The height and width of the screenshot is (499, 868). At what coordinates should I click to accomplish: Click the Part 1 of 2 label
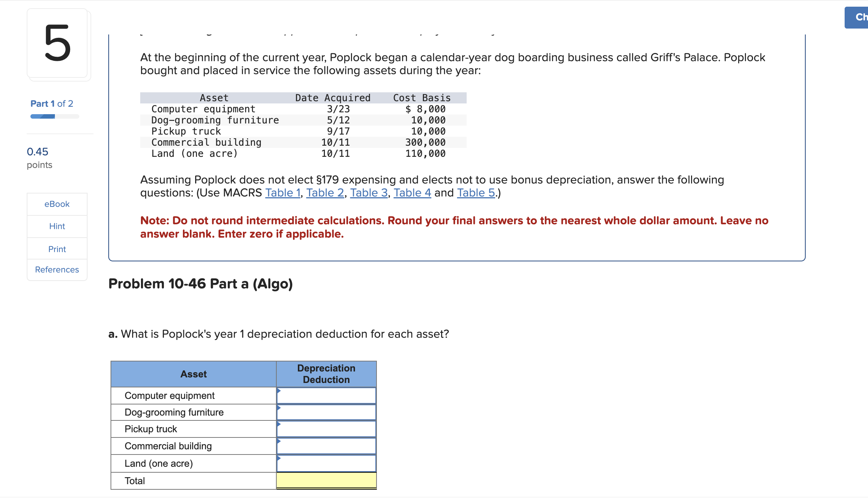tap(52, 103)
